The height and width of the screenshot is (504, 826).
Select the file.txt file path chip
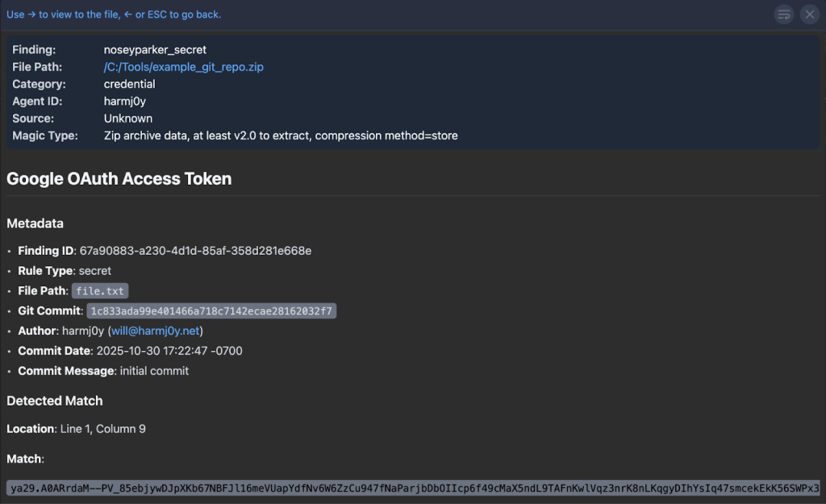[x=100, y=291]
